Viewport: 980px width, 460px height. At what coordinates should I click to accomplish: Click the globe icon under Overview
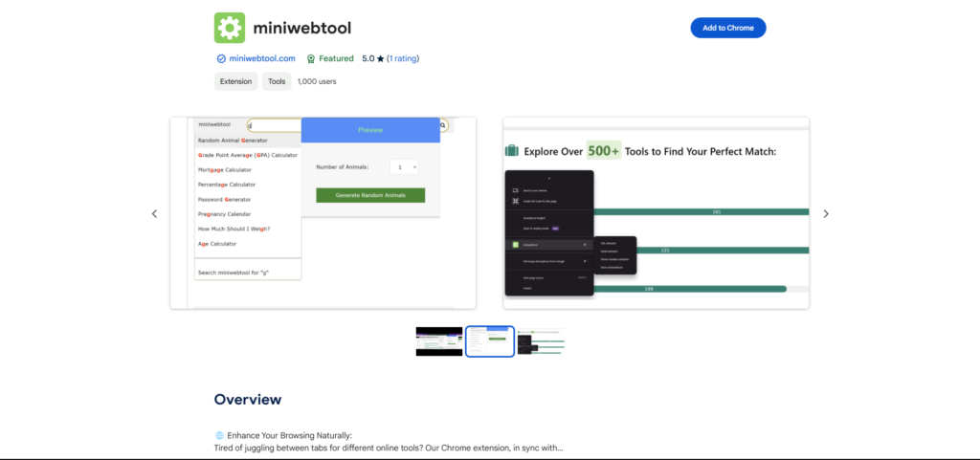[219, 435]
